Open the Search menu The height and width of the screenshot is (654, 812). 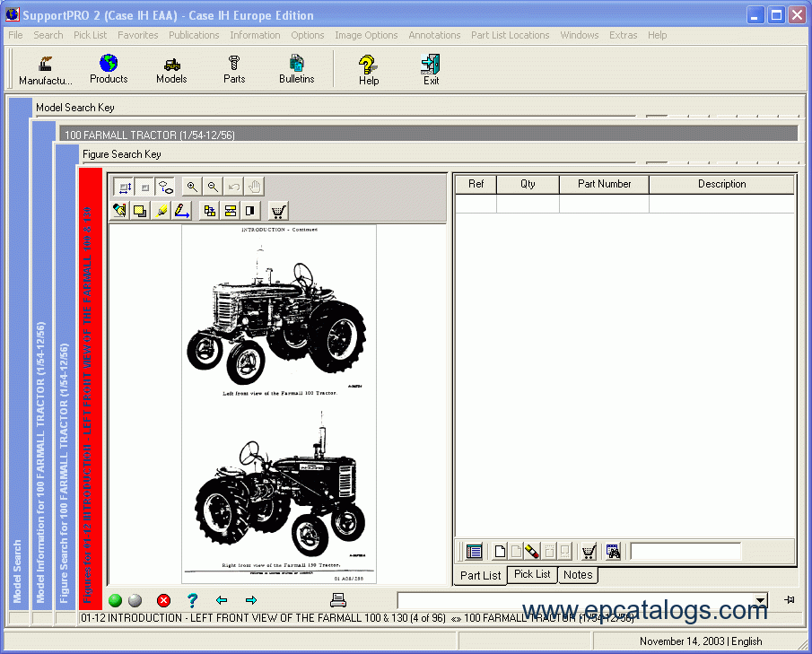[x=48, y=35]
